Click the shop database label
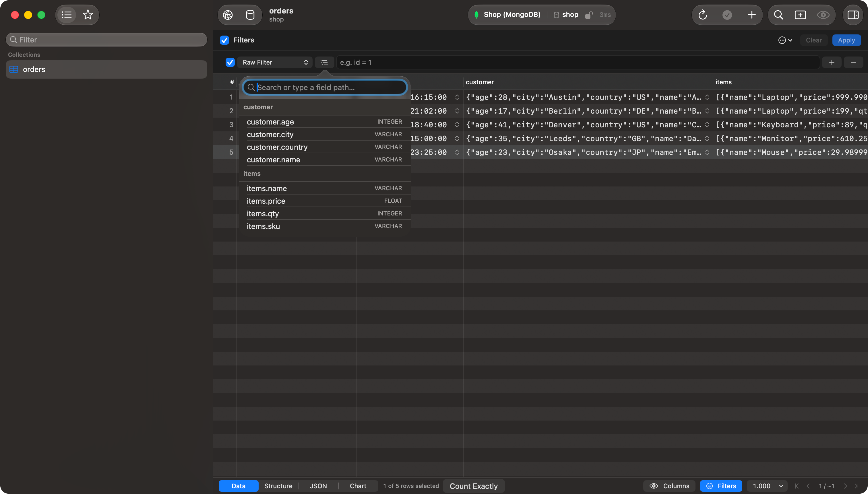The height and width of the screenshot is (494, 868). [x=570, y=15]
